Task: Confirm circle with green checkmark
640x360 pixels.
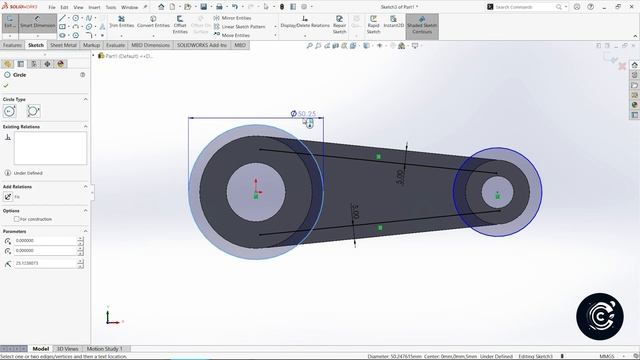Action: tap(6, 86)
